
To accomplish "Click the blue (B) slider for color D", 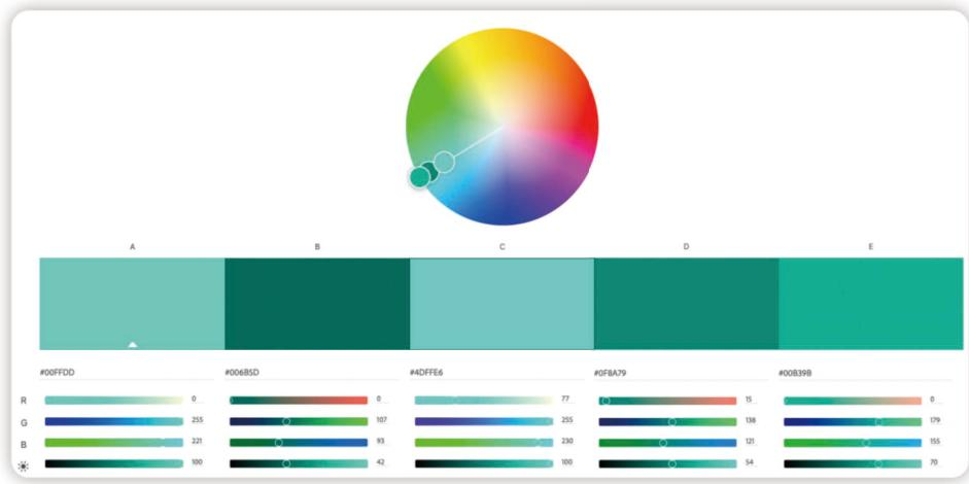I will click(x=667, y=443).
